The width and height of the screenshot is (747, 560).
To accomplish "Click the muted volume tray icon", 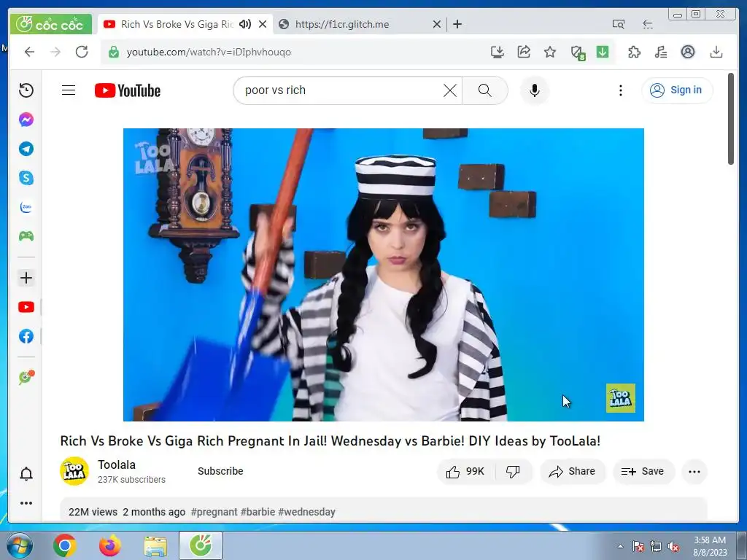I will click(673, 546).
